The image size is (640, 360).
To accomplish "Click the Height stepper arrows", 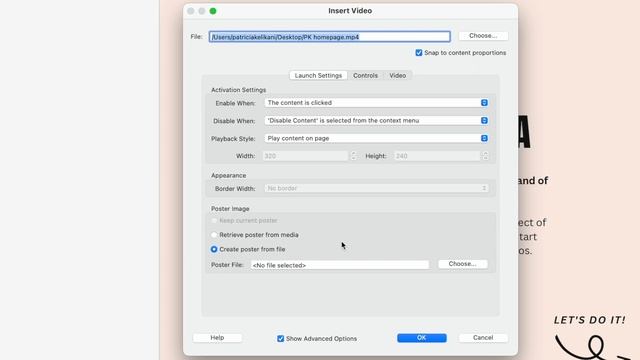I will (484, 156).
